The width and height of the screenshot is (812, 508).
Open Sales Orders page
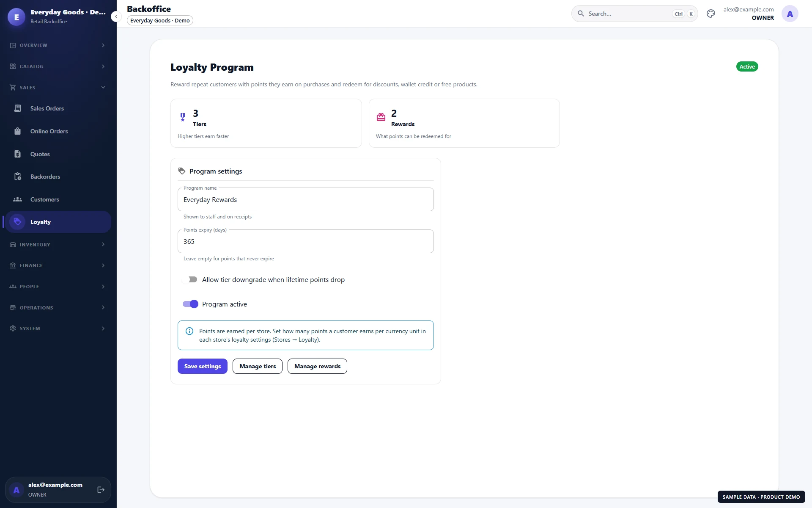[58, 108]
